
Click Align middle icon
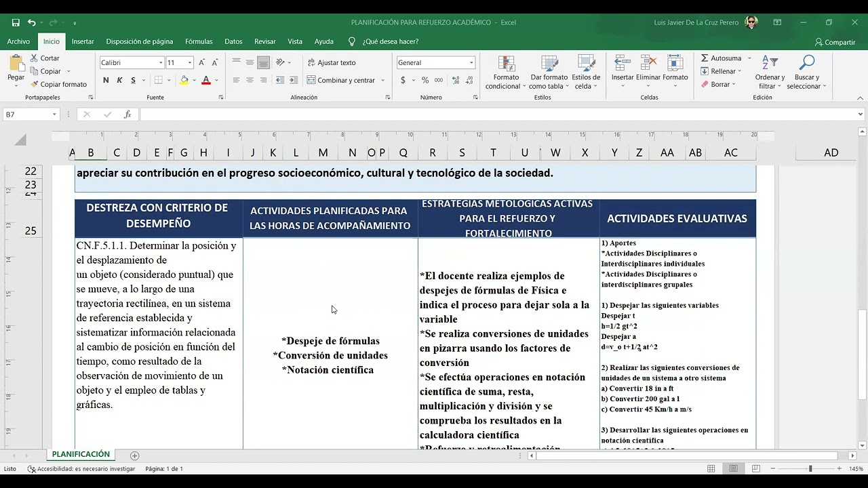click(250, 62)
